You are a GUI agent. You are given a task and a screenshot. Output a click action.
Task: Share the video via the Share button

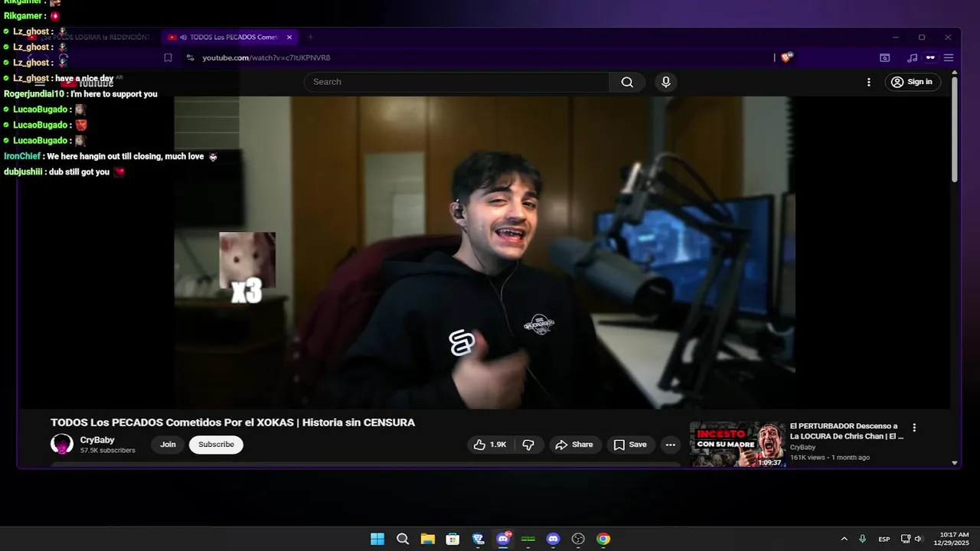(x=574, y=445)
